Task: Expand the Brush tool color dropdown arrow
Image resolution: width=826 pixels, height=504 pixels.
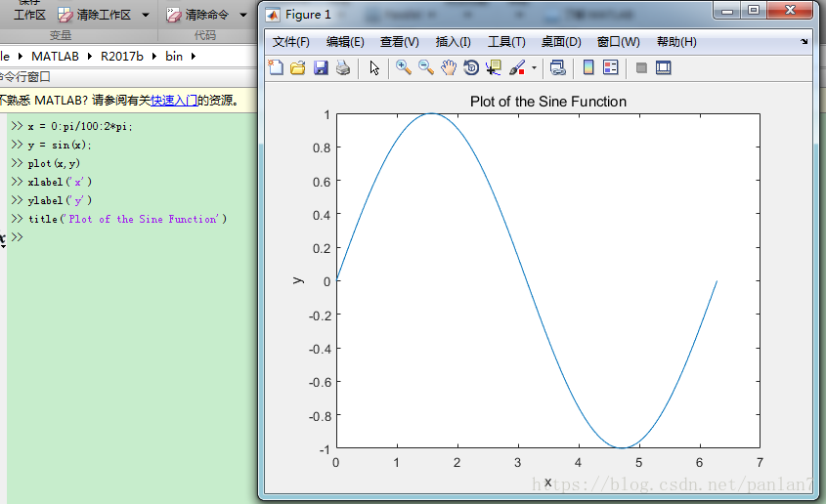Action: pyautogui.click(x=534, y=68)
